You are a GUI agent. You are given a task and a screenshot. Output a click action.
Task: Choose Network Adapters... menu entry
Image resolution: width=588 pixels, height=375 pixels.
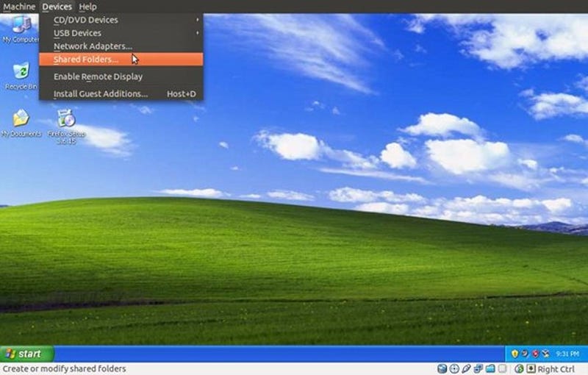tap(121, 46)
